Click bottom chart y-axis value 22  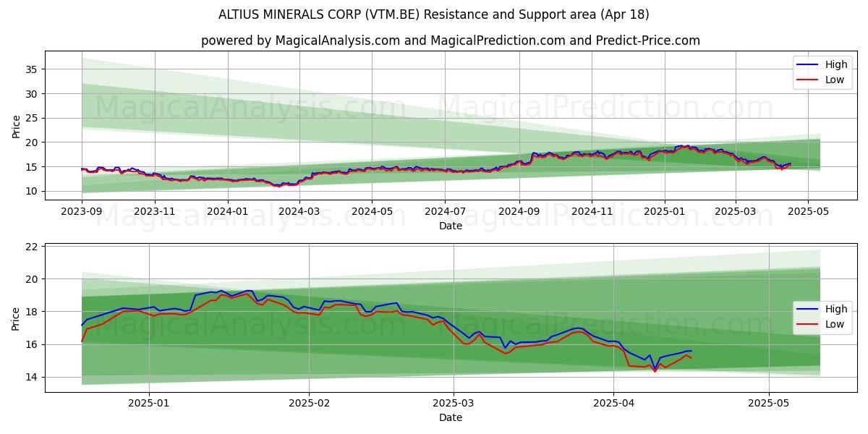click(33, 247)
